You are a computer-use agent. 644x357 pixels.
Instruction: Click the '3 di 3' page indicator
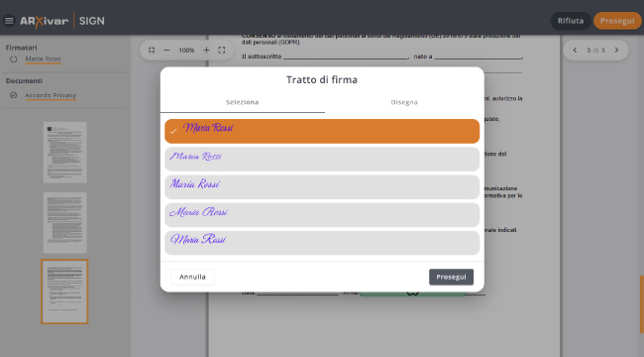(595, 51)
